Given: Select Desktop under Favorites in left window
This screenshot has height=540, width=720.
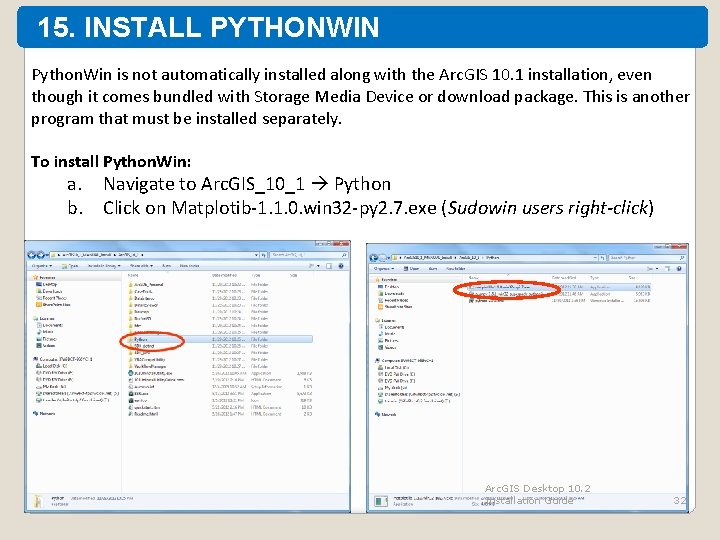Looking at the screenshot, I should (x=46, y=284).
